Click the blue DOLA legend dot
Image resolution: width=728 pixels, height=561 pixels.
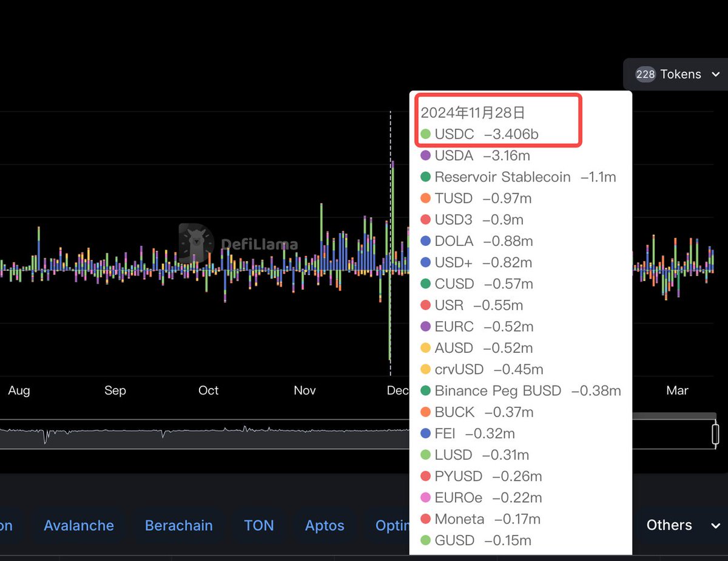click(425, 241)
